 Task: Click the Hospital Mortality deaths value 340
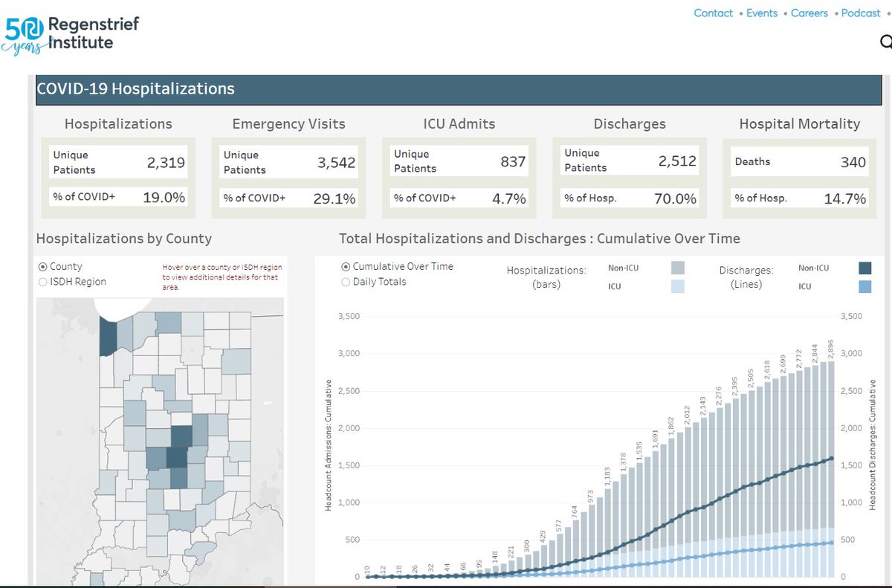[853, 161]
